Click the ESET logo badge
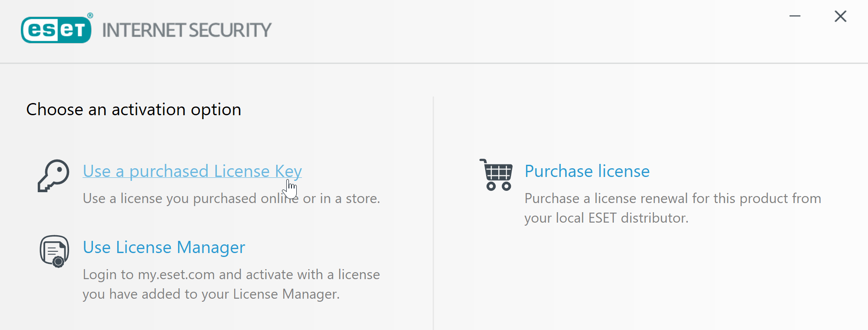 (x=56, y=30)
